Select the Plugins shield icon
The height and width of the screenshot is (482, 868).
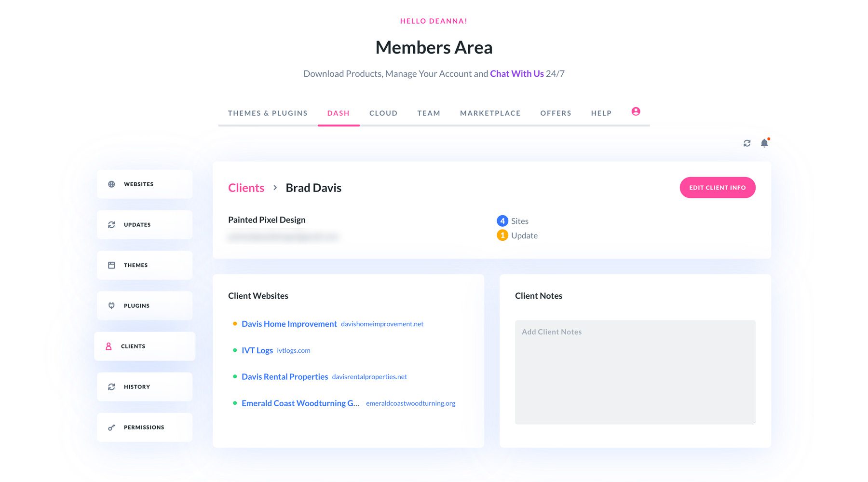[111, 305]
